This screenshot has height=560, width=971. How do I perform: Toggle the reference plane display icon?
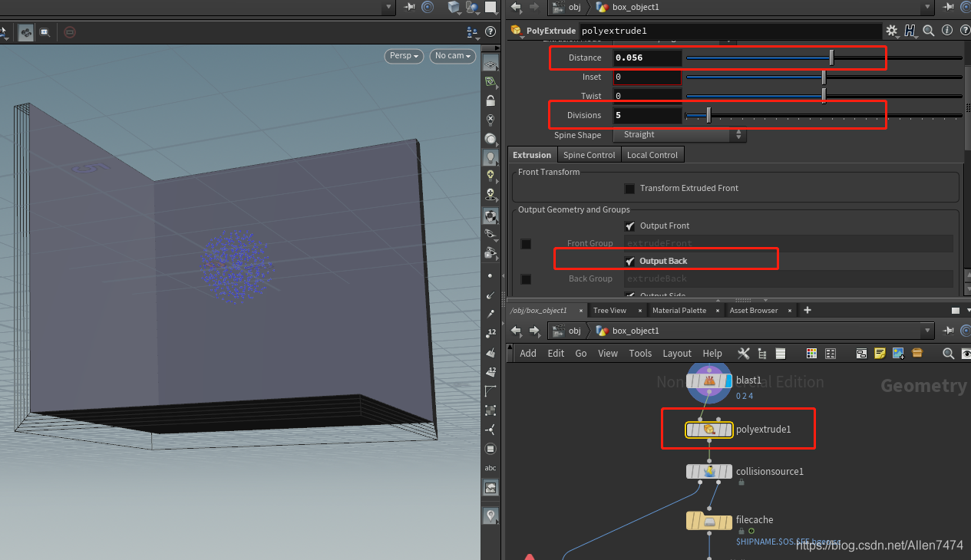point(490,64)
